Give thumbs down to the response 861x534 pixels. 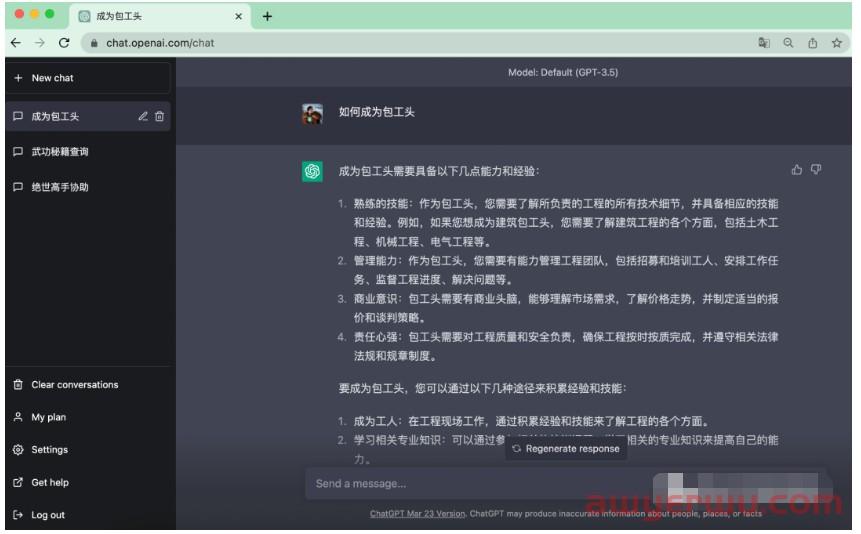[x=817, y=170]
